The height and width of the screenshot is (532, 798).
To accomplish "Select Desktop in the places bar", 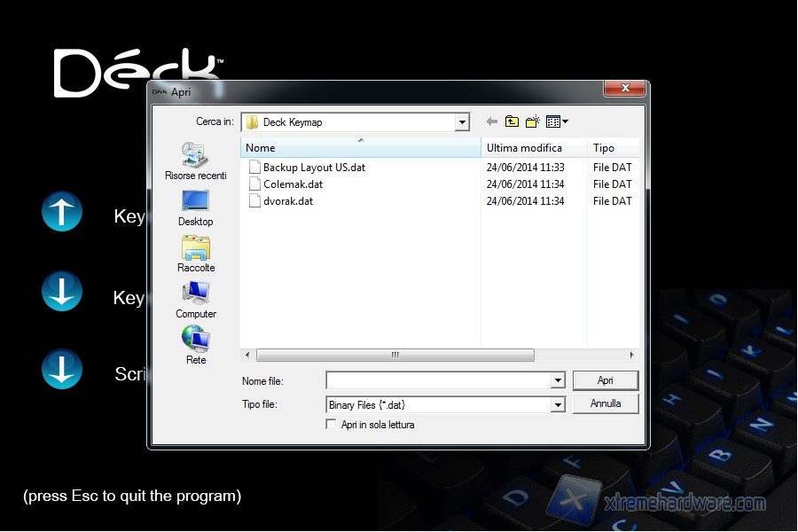I will tap(195, 207).
